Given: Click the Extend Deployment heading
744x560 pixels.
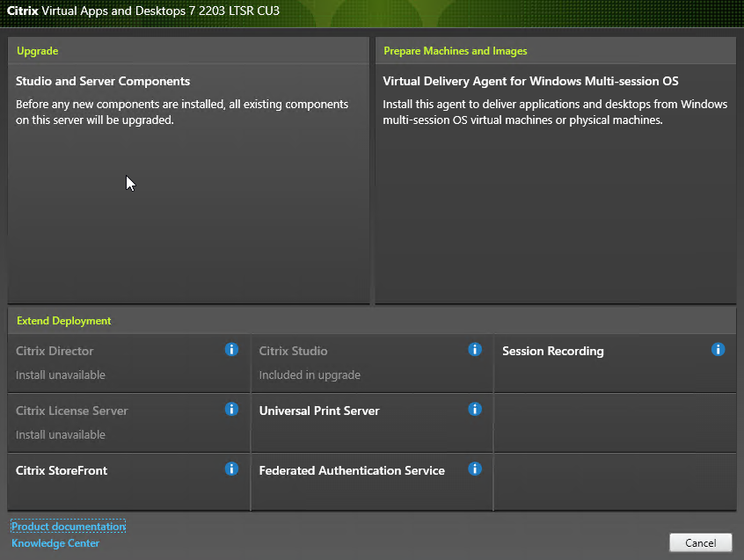Looking at the screenshot, I should point(63,321).
